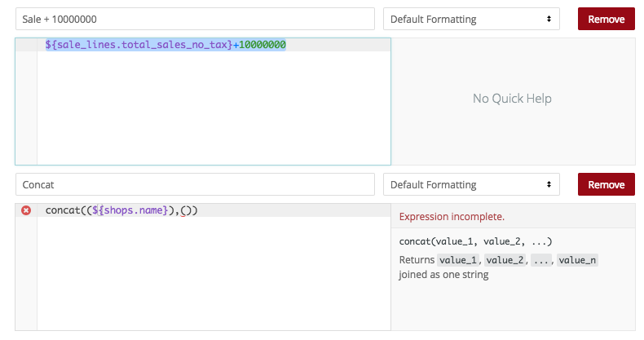Click the 'value_n' code tag in help
Viewport: 644px width, 340px height.
[577, 260]
